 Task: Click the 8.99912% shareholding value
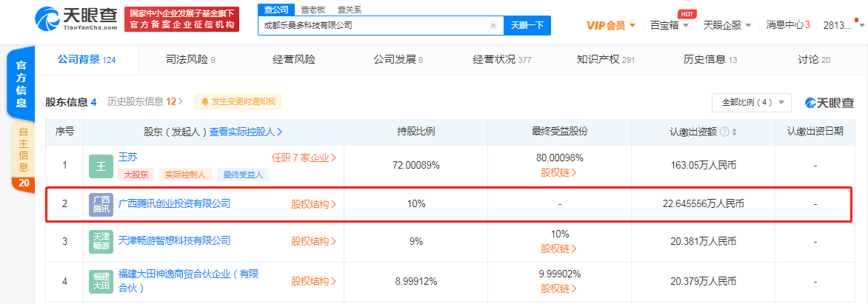tap(415, 281)
